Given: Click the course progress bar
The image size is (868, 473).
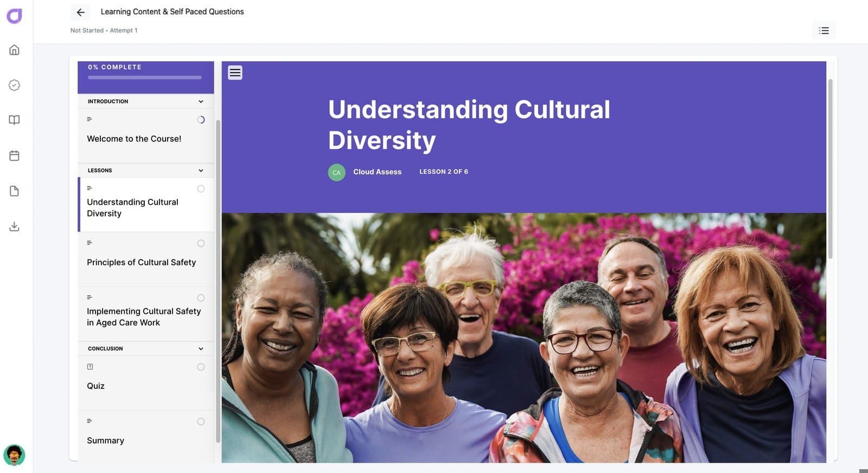Looking at the screenshot, I should pos(145,78).
